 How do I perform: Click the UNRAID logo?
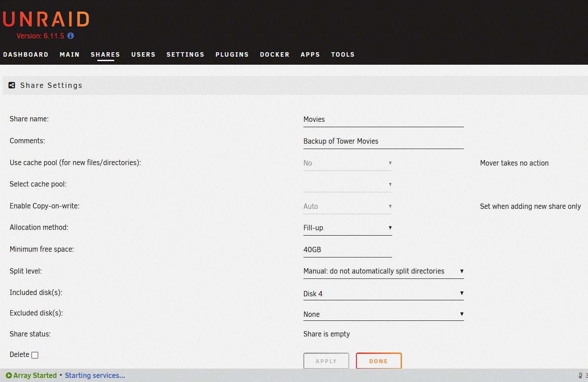coord(46,19)
